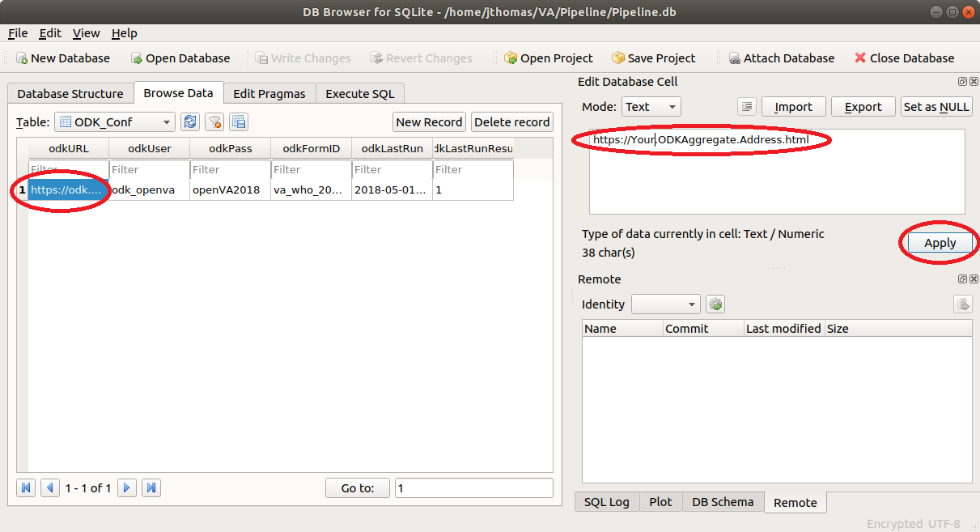Go to the next page arrow
Viewport: 980px width, 532px height.
click(127, 488)
